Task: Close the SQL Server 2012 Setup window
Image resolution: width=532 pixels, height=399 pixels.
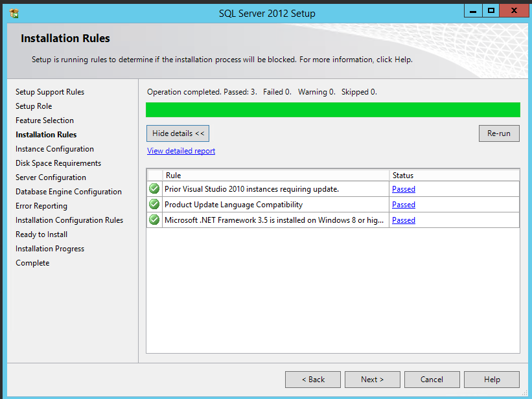Action: (x=514, y=11)
